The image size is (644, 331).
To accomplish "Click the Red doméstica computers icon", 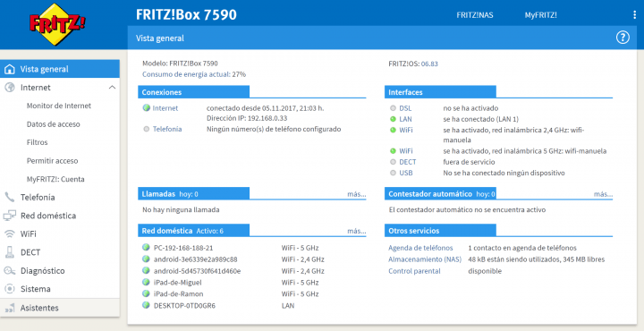I will (x=10, y=216).
